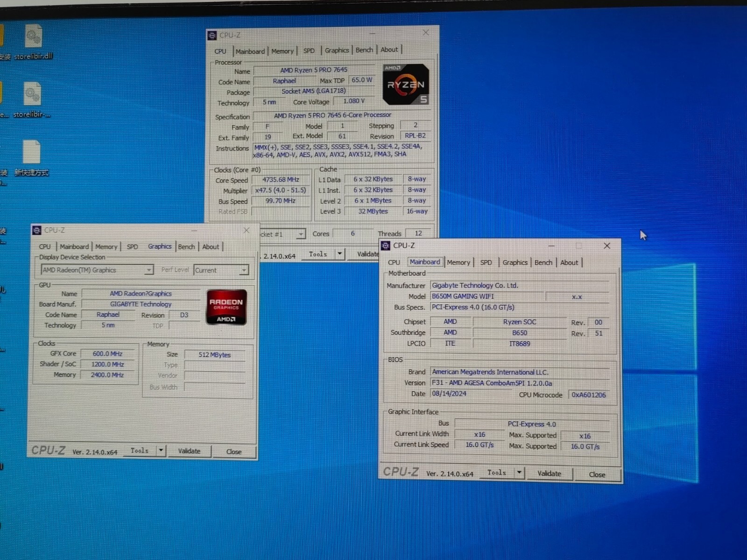Screen dimensions: 747x560
Task: Expand Tools dropdown arrow in CPU window
Action: coord(340,254)
